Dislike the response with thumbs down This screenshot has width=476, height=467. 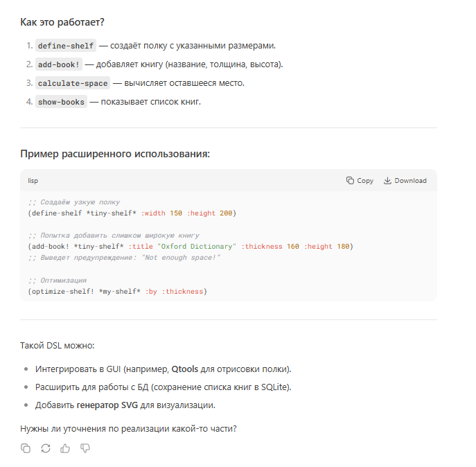click(x=86, y=448)
